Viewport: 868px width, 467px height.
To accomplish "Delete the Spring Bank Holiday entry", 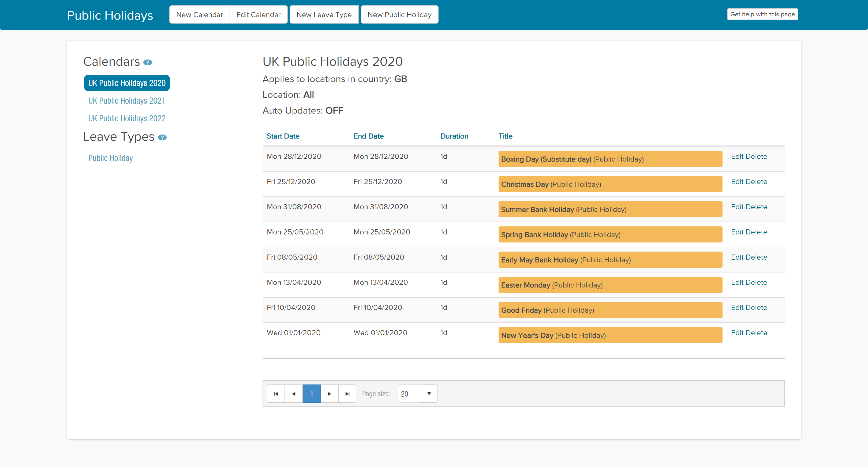I will pos(756,232).
